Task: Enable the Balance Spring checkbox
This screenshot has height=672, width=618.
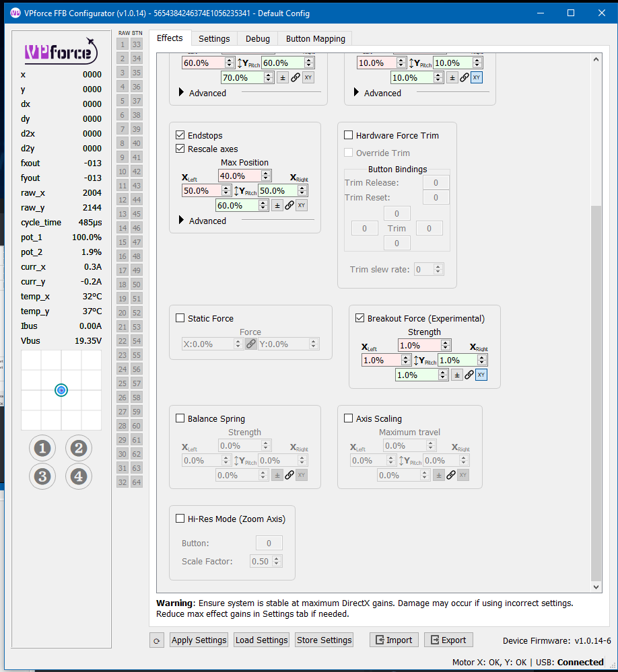Action: point(180,418)
